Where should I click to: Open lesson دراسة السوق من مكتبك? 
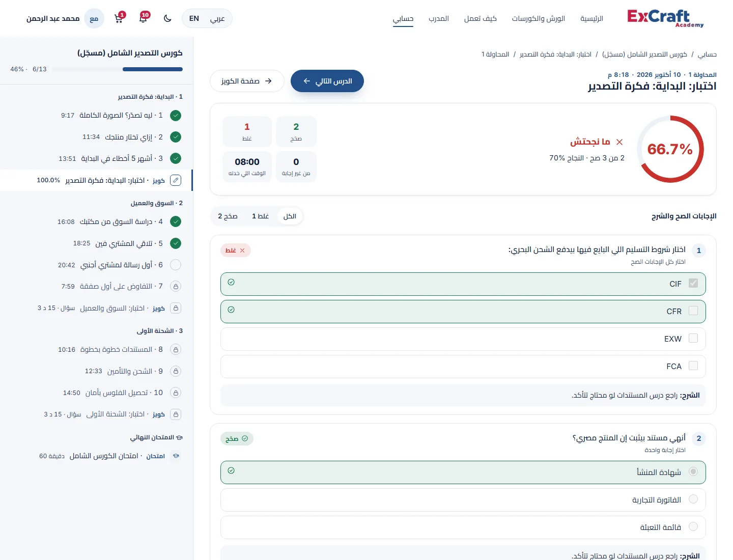click(x=97, y=222)
